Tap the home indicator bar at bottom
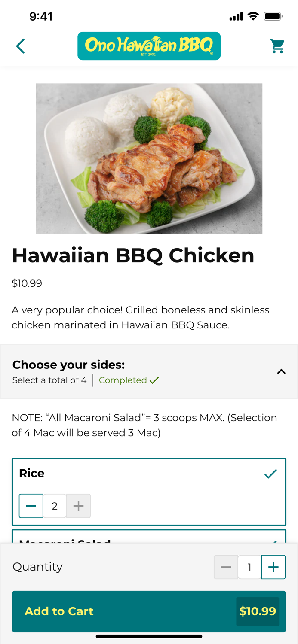 tap(149, 637)
